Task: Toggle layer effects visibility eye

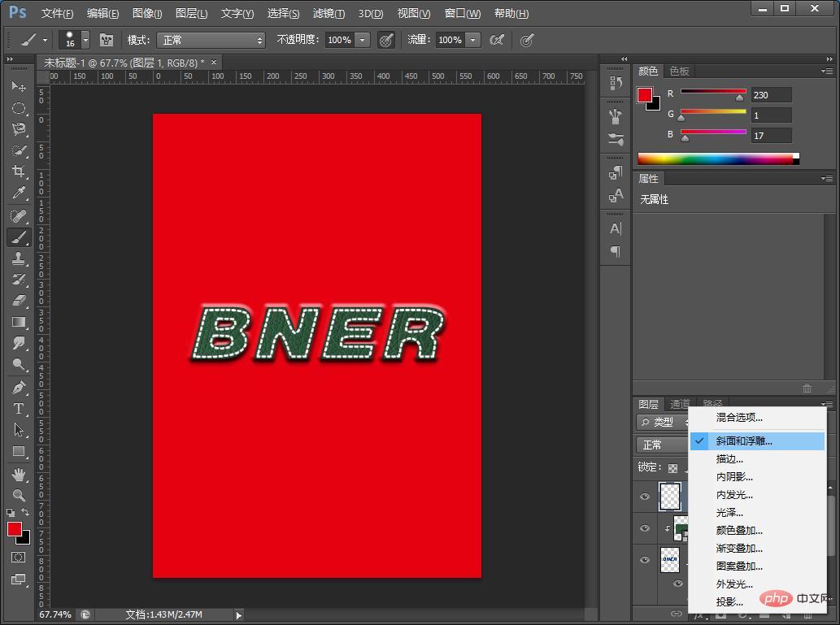Action: (x=677, y=584)
